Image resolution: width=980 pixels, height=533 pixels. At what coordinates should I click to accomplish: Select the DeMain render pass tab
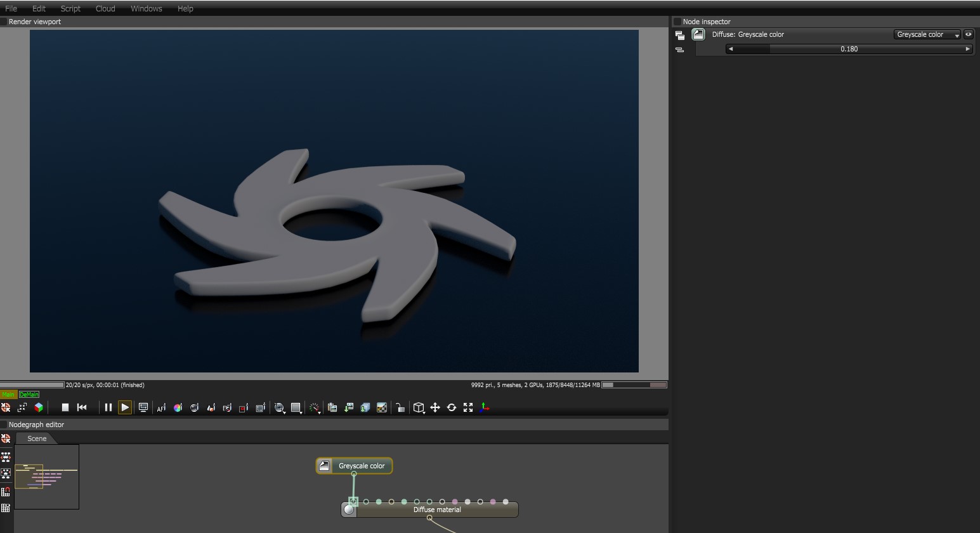[29, 395]
